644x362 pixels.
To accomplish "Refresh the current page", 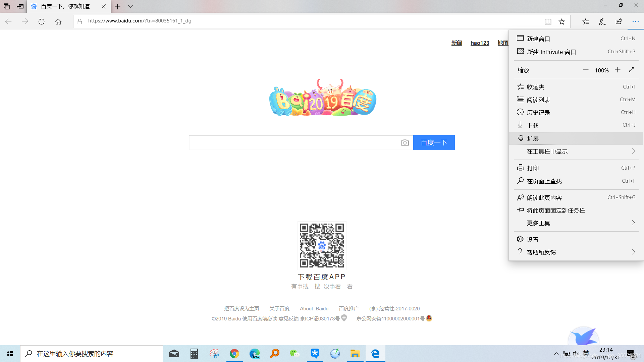I will click(x=41, y=21).
